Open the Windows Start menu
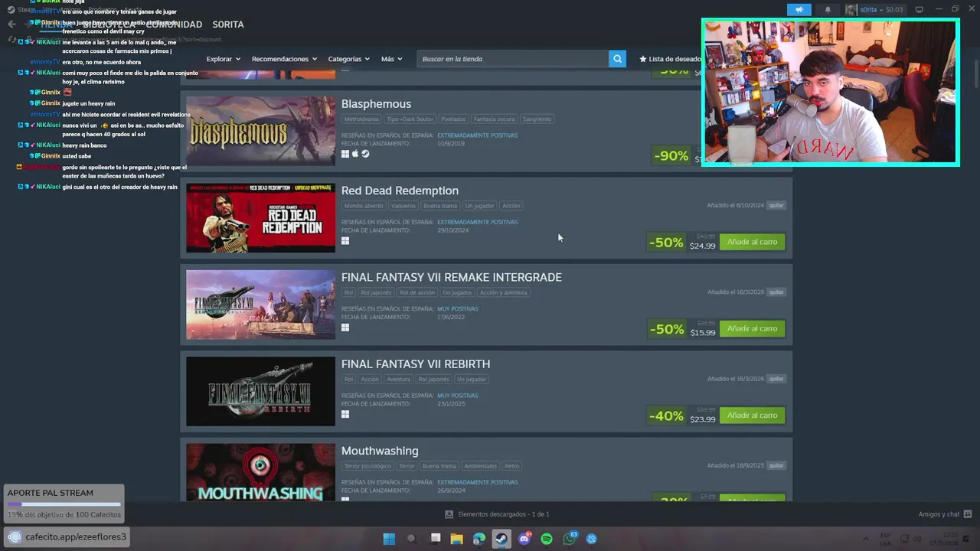The width and height of the screenshot is (980, 551). click(389, 539)
